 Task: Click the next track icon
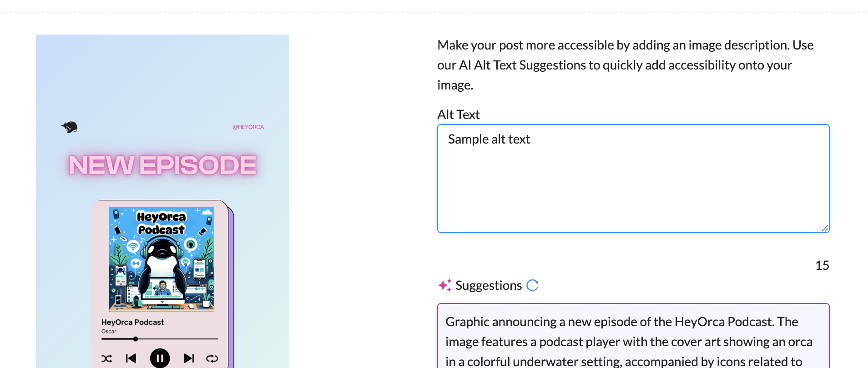pyautogui.click(x=189, y=358)
